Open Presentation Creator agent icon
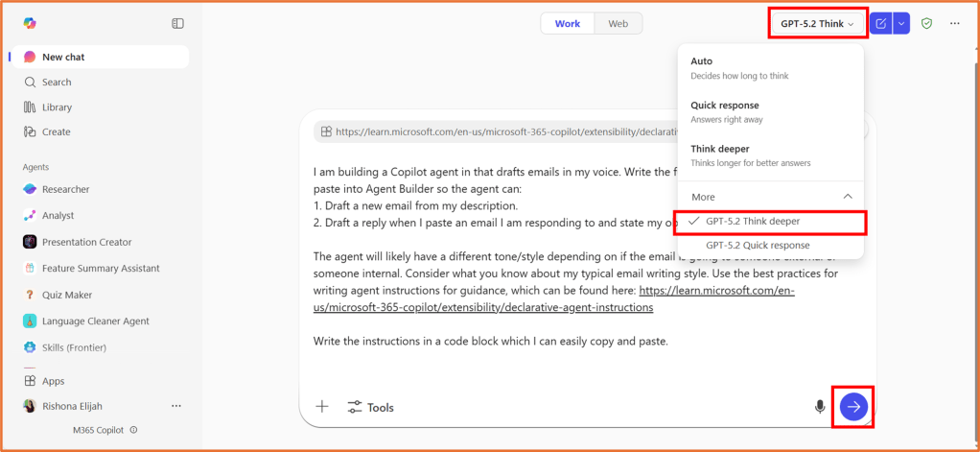 pos(30,241)
